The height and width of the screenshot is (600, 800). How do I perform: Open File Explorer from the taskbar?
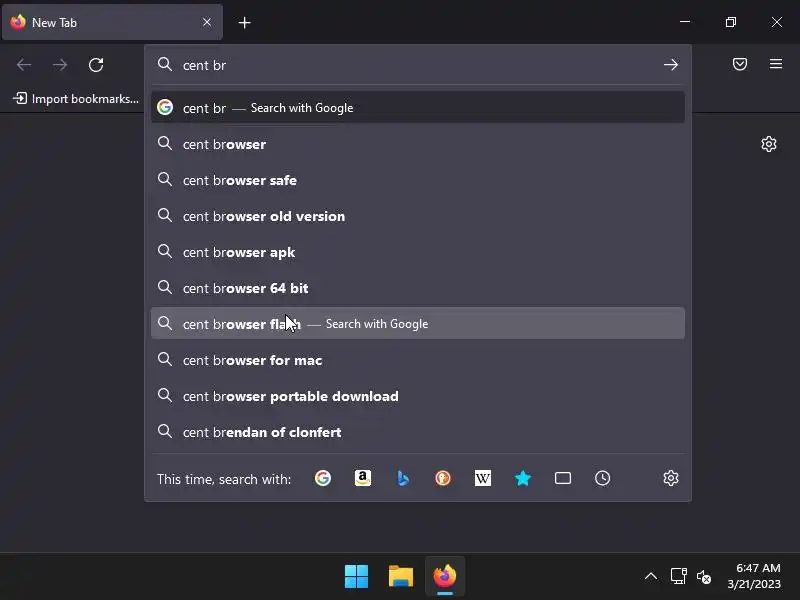pos(401,577)
